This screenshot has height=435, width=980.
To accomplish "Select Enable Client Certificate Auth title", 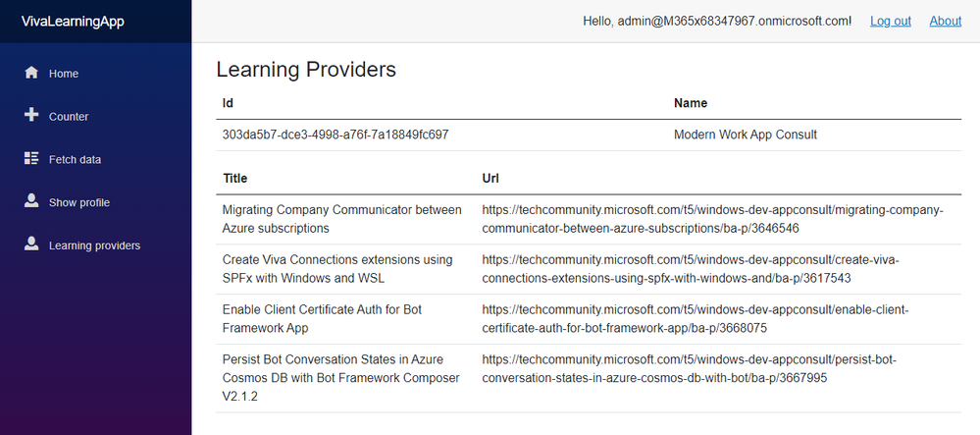I will (x=322, y=319).
